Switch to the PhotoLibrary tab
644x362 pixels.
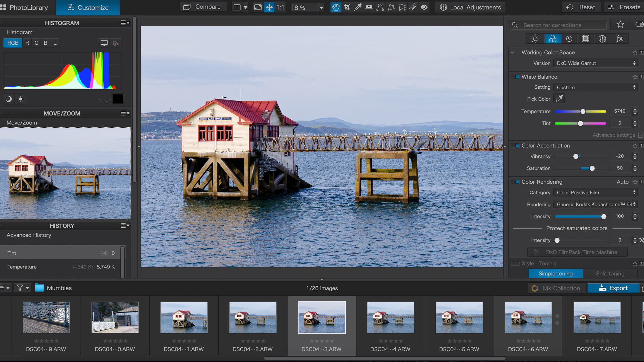click(x=25, y=8)
